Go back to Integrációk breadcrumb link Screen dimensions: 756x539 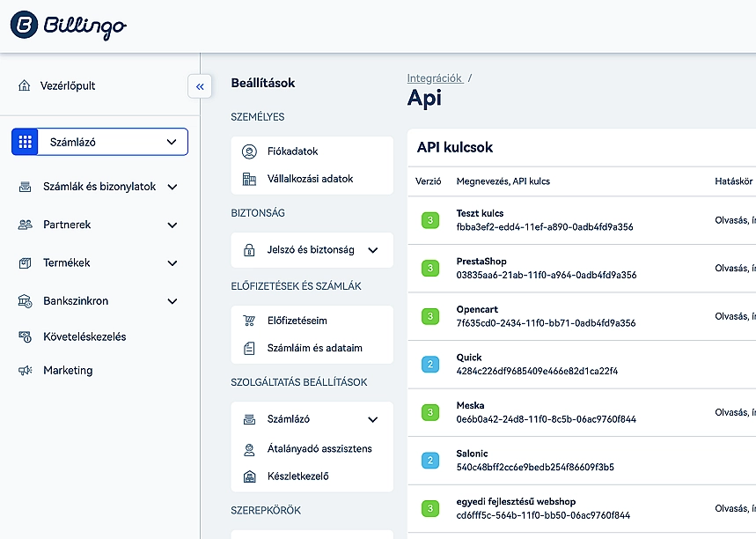point(435,78)
